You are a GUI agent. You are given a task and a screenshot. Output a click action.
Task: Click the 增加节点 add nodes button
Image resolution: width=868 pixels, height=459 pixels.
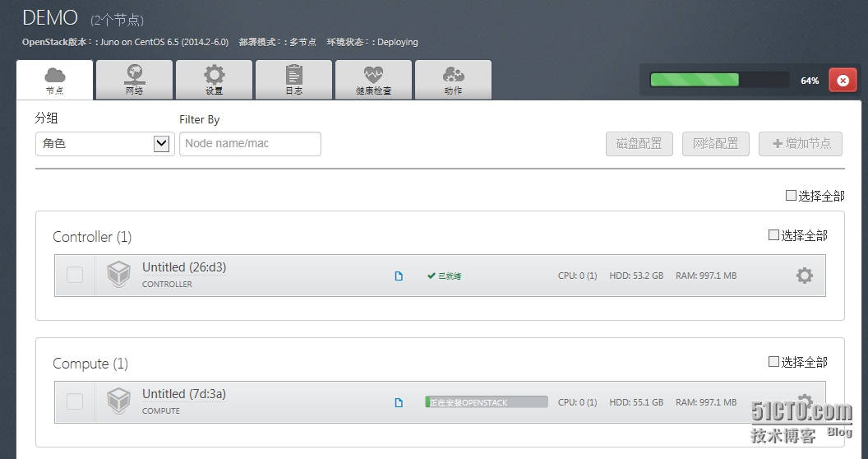(801, 144)
